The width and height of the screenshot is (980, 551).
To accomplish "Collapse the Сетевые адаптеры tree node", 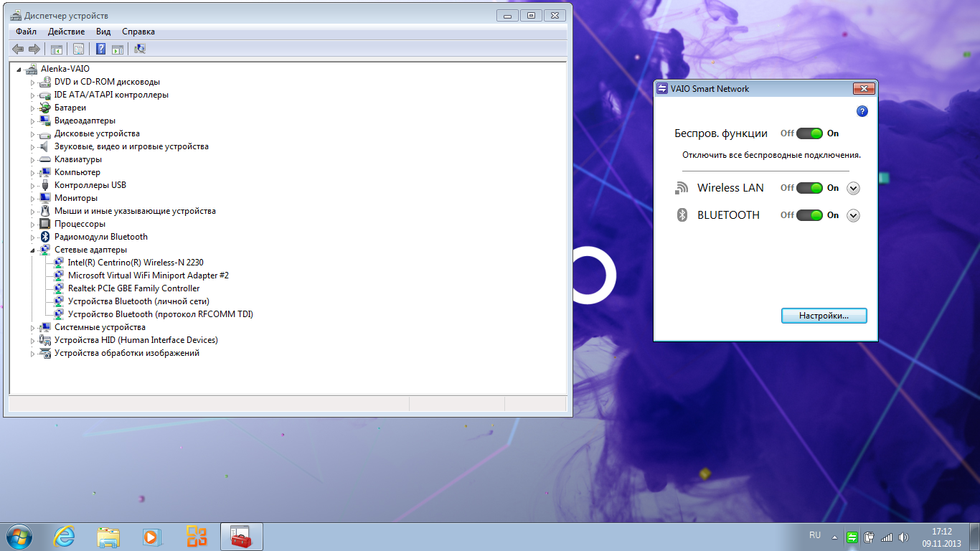I will 32,250.
